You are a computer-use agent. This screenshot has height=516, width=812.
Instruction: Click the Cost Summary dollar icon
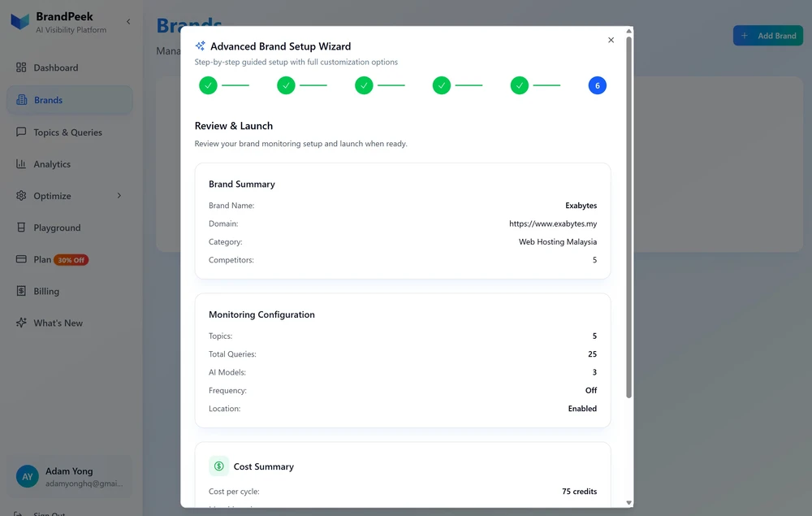218,466
